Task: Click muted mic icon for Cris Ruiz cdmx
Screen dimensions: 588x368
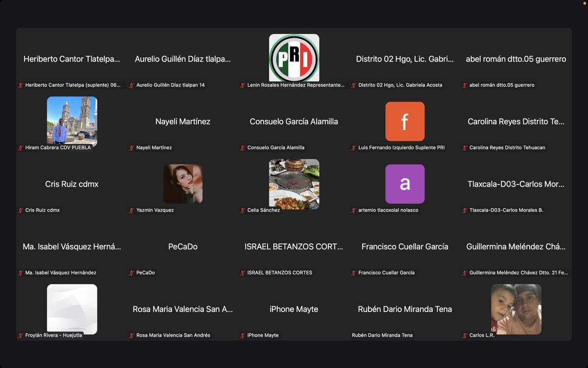Action: [21, 210]
